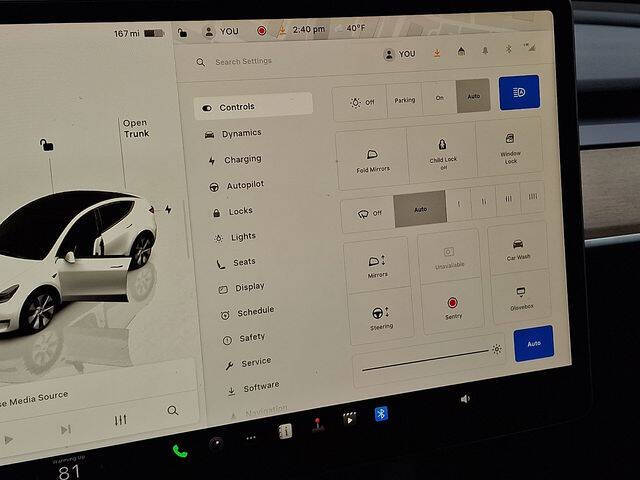Select wiper speed level two
640x480 pixels.
pos(483,201)
